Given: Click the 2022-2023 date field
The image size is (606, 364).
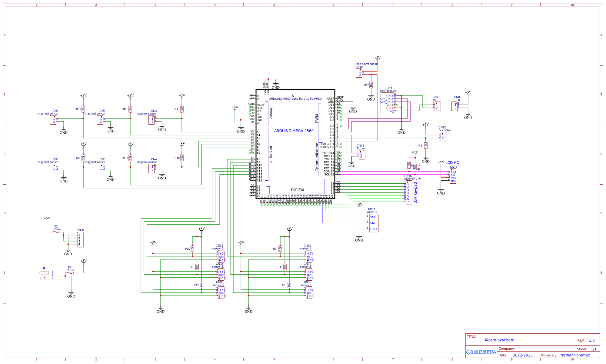Looking at the screenshot, I should (x=522, y=355).
